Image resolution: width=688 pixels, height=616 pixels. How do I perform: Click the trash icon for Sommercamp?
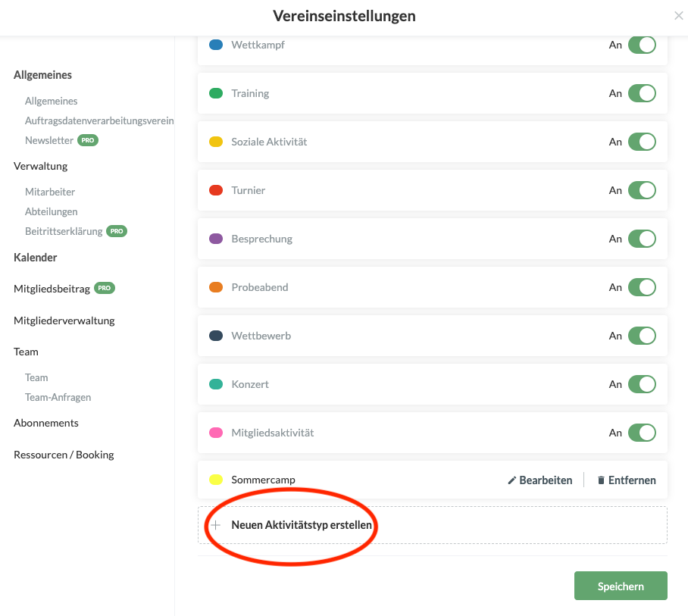tap(601, 480)
